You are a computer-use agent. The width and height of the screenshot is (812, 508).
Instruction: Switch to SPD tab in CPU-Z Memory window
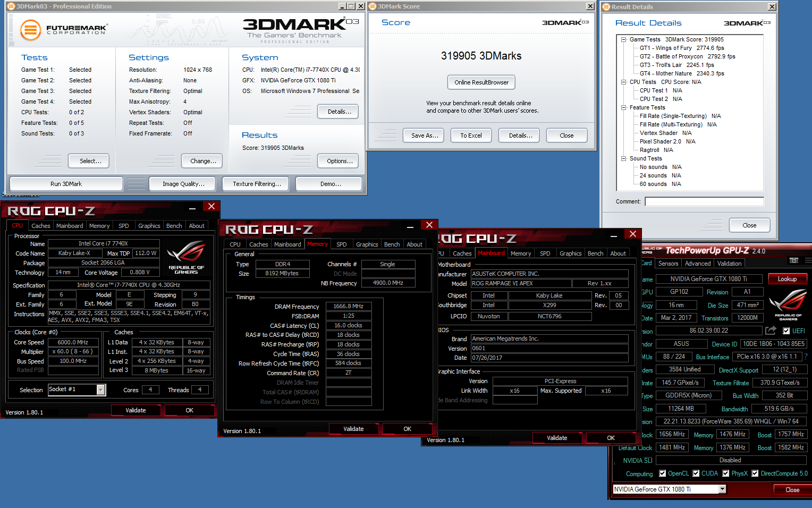coord(342,244)
